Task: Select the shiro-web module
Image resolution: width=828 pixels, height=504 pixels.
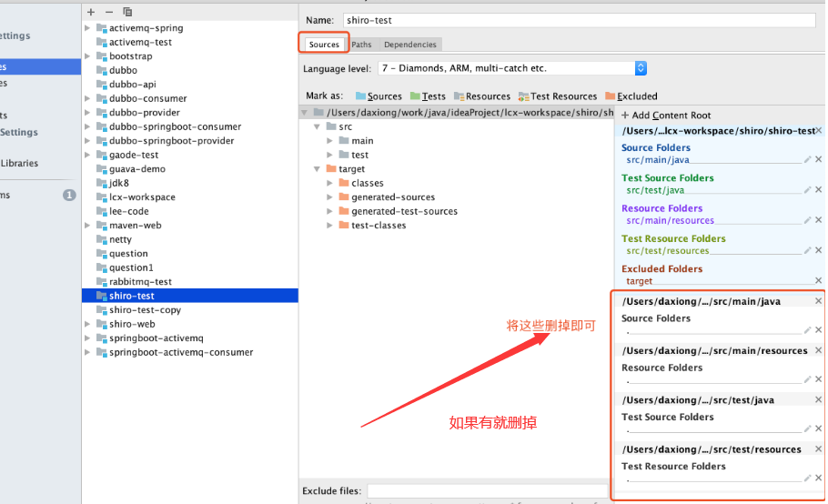Action: pos(132,324)
